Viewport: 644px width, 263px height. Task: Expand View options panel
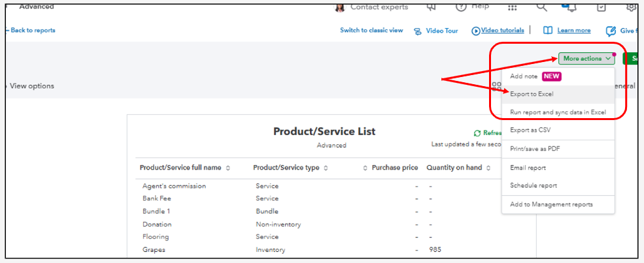[31, 86]
